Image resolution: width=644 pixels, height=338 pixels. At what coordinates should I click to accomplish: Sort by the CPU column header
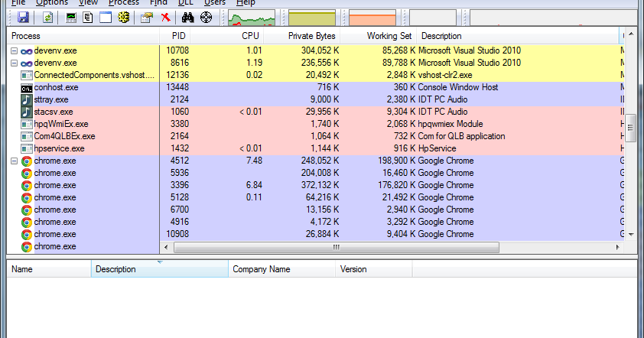point(226,36)
